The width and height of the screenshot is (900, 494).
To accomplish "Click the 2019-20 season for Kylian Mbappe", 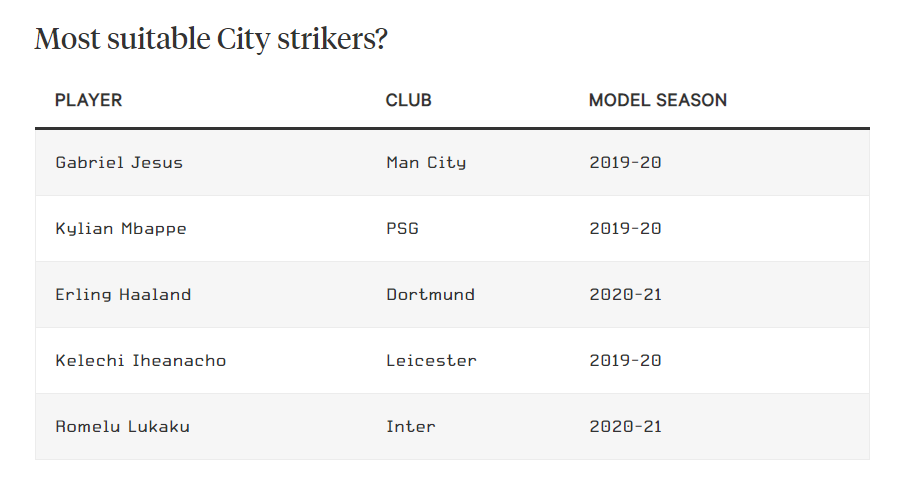I will click(x=625, y=228).
